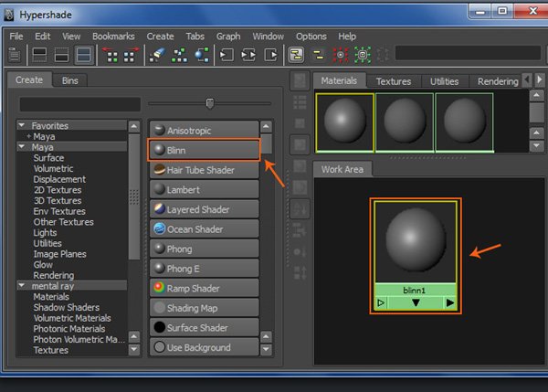The image size is (548, 392).
Task: Click the Use Background shader button
Action: 204,347
